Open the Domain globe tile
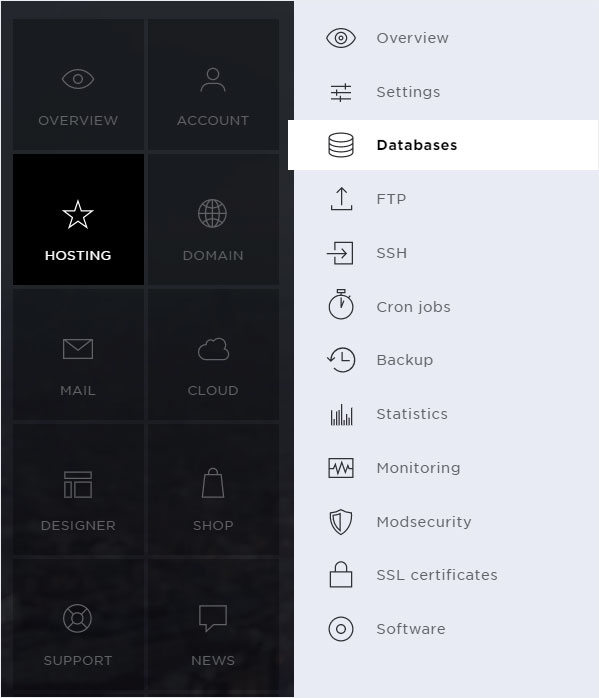Image resolution: width=599 pixels, height=698 pixels. tap(213, 219)
